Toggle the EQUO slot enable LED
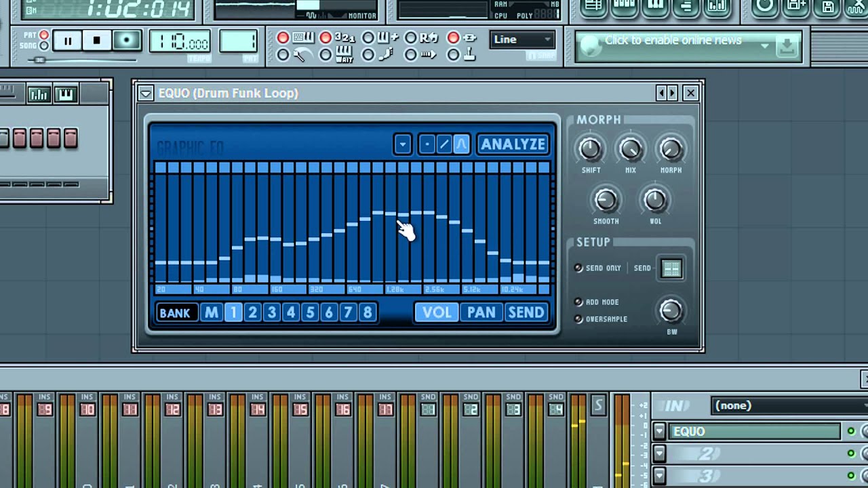Image resolution: width=868 pixels, height=488 pixels. (851, 432)
